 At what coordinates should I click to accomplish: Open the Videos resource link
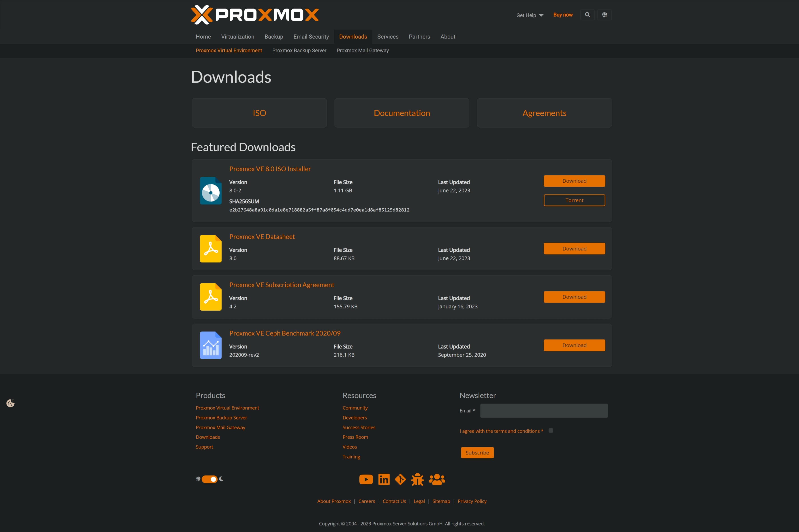coord(350,447)
